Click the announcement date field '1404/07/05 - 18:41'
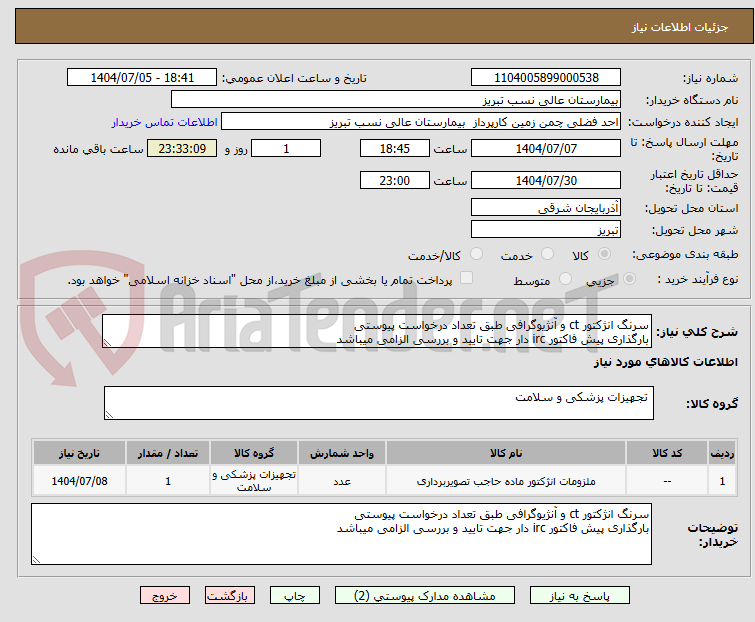Screen dimensions: 755x622 click(142, 77)
